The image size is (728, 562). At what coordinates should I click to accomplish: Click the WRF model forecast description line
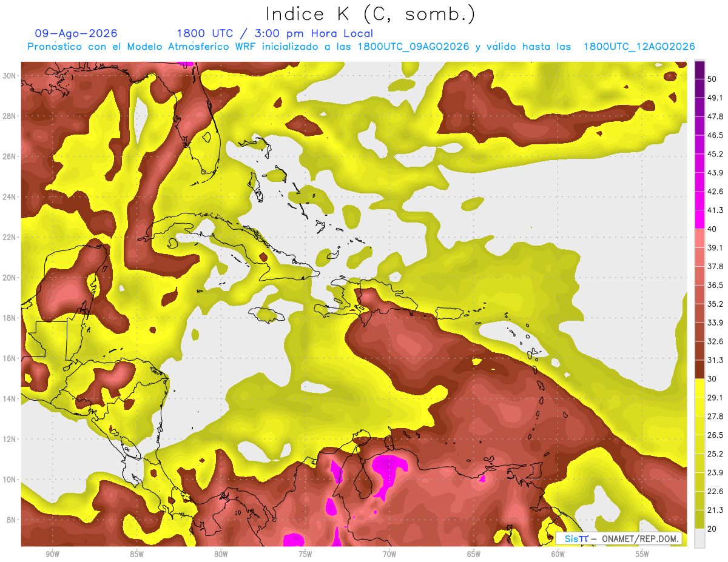click(x=361, y=47)
